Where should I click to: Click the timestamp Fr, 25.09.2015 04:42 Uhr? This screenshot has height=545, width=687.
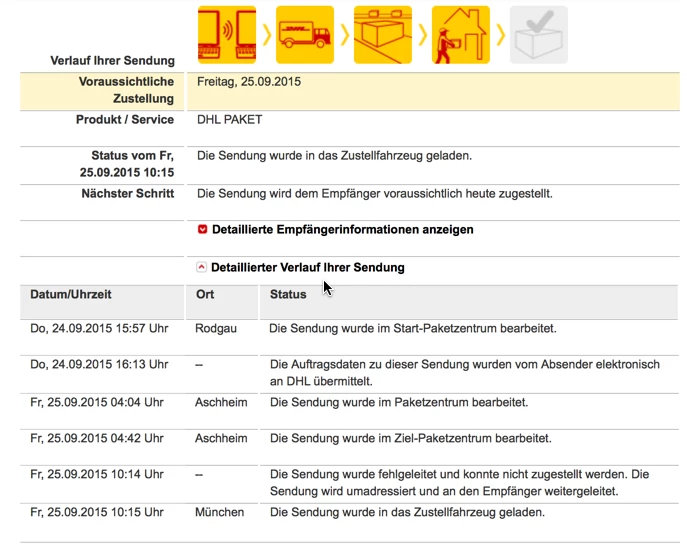(97, 439)
